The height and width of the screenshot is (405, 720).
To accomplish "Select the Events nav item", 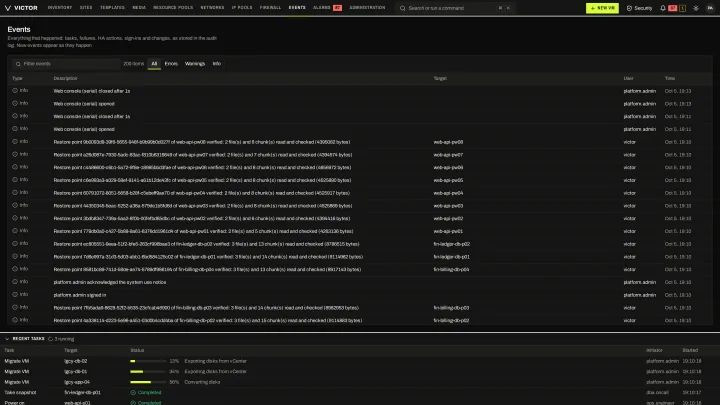I will tap(297, 8).
